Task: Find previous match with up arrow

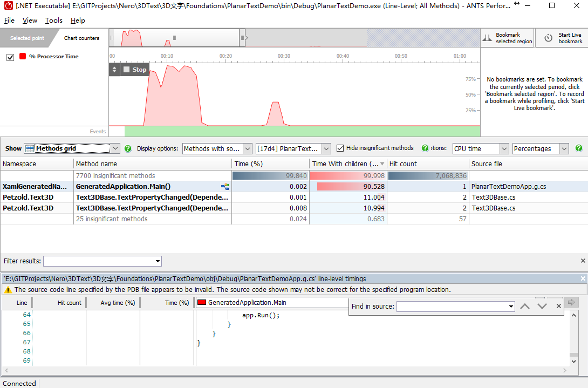Action: (525, 306)
